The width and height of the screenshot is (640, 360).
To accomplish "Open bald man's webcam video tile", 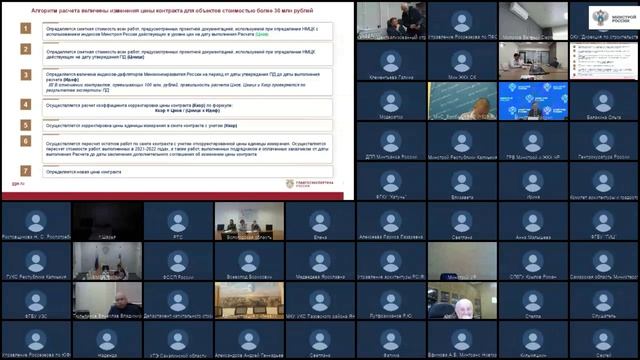I will 107,300.
